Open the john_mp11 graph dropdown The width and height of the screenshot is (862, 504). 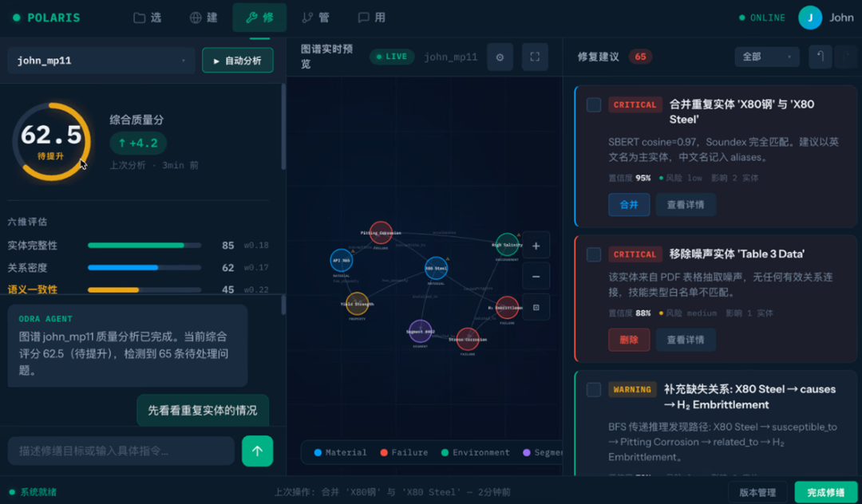(101, 61)
